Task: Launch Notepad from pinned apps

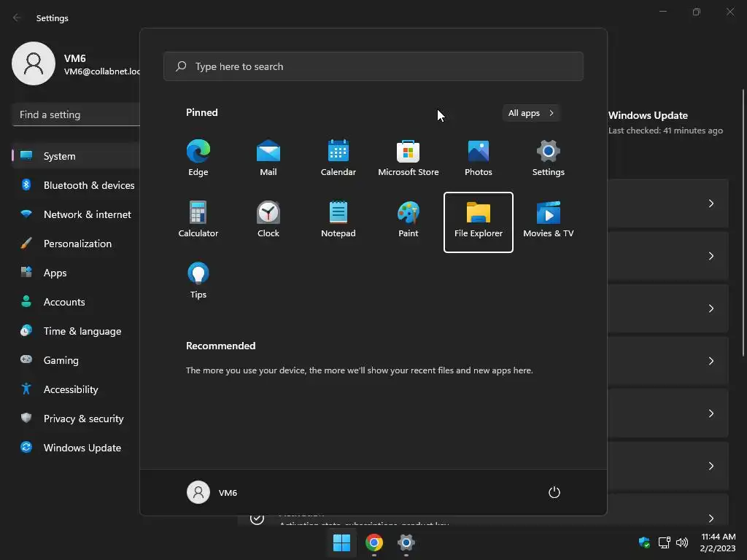Action: click(338, 220)
